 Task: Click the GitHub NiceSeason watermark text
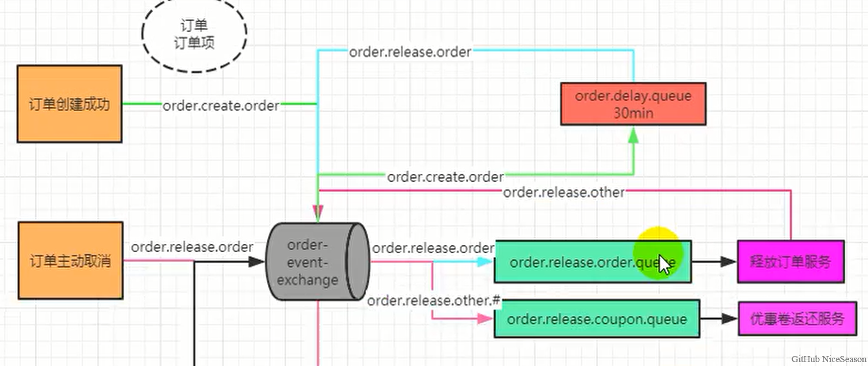829,359
